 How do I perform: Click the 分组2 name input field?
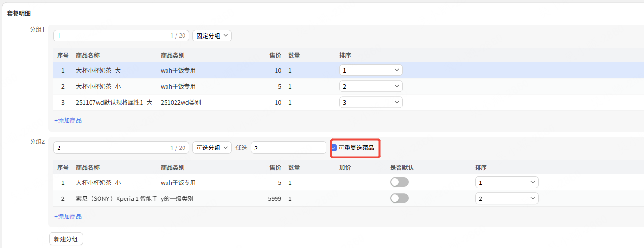point(111,148)
